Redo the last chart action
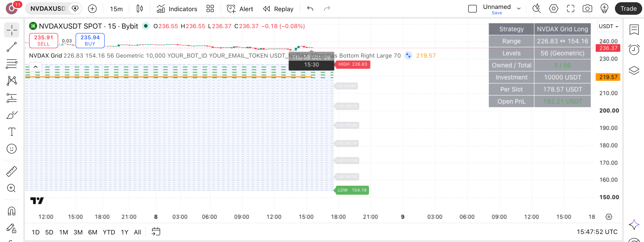This screenshot has width=644, height=242. [x=327, y=9]
